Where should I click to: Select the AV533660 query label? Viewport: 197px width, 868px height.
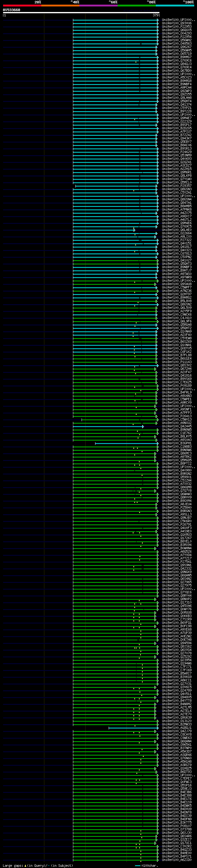tap(11, 10)
